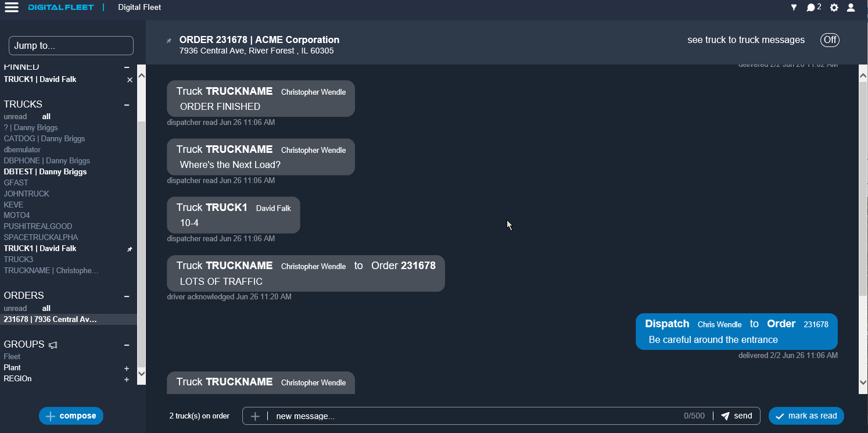Select DBTEST | Danny Briggs truck
This screenshot has height=433, width=868.
point(45,172)
